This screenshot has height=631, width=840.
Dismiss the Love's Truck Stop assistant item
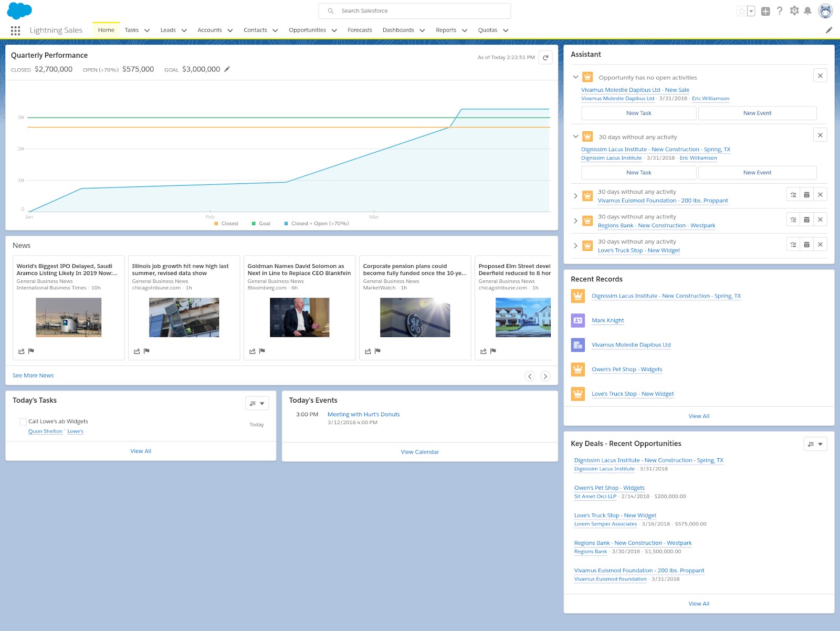[x=820, y=245]
